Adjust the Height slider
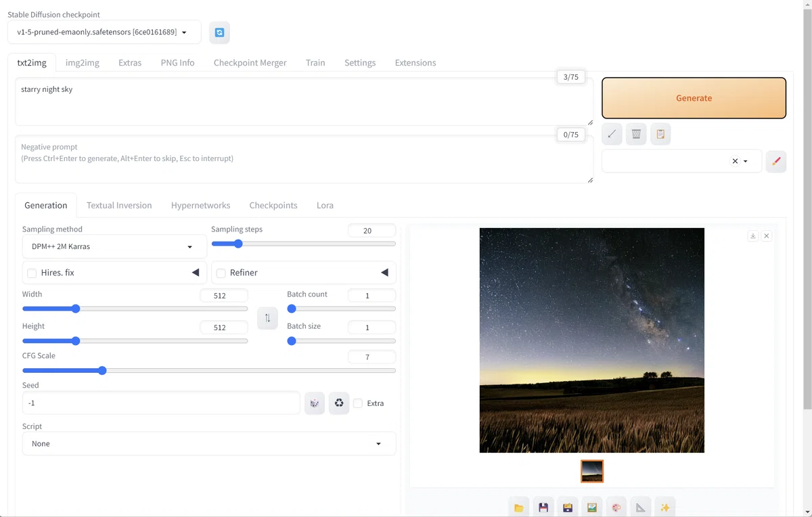 135,341
